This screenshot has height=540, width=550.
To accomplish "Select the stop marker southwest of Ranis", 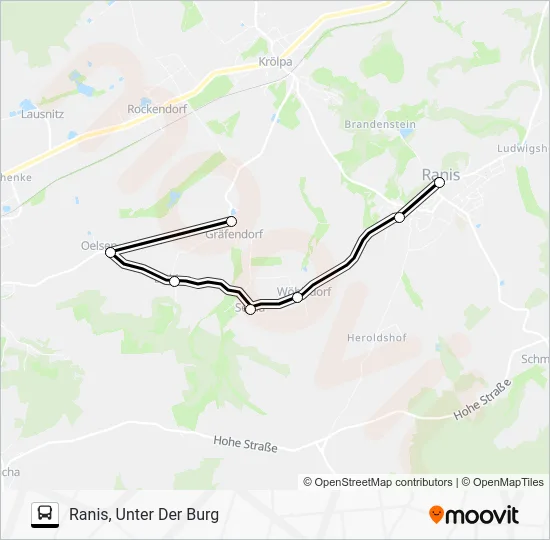I will (400, 218).
